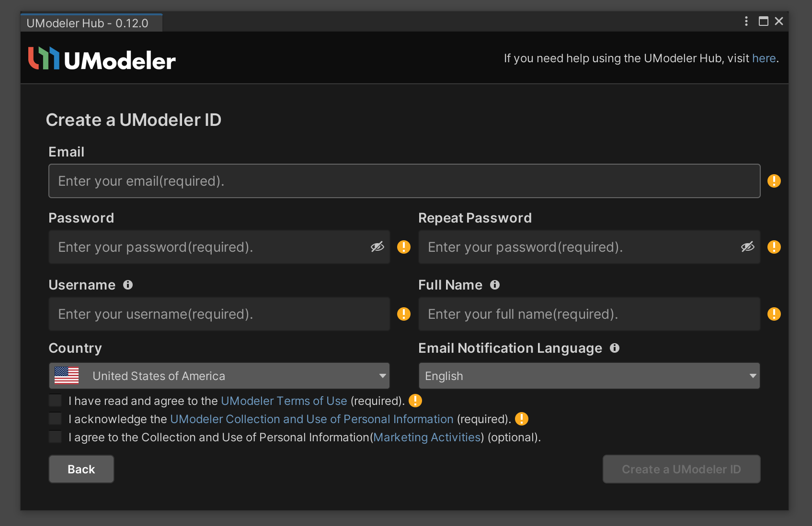Open the Country dropdown
This screenshot has width=812, height=526.
[219, 376]
